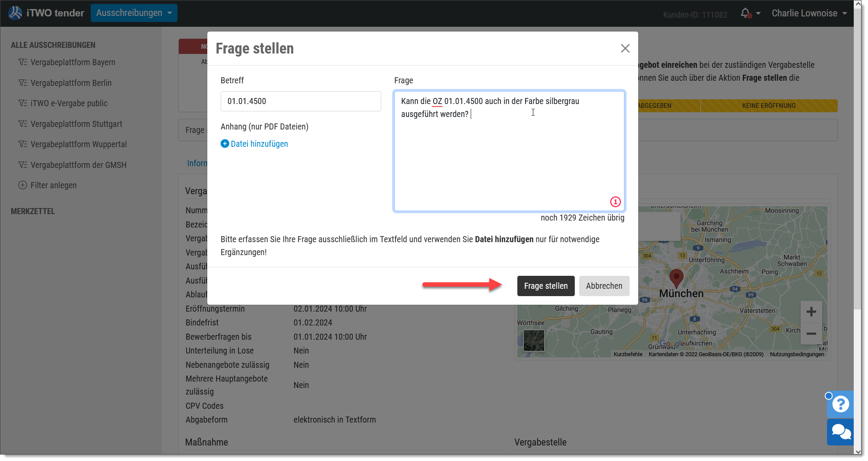Click Filter anlegen in the sidebar
This screenshot has height=461, width=868.
click(x=48, y=185)
